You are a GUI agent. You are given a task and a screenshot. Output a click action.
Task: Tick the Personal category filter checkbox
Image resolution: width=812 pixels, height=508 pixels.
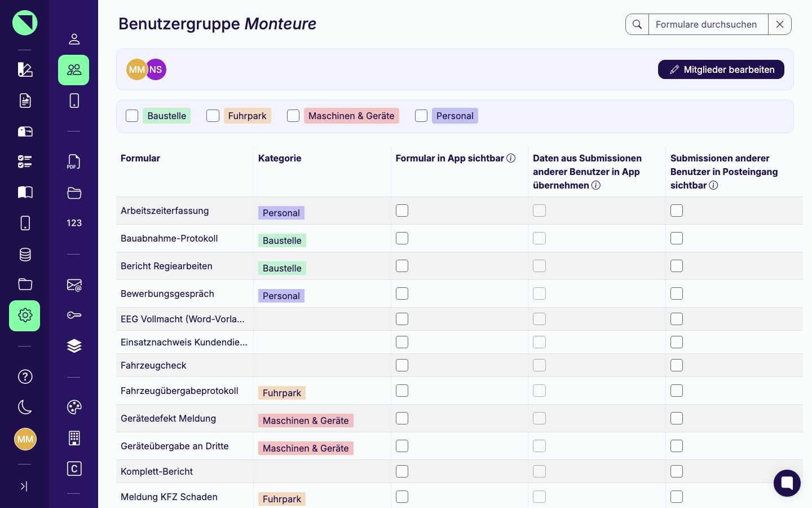pos(421,116)
